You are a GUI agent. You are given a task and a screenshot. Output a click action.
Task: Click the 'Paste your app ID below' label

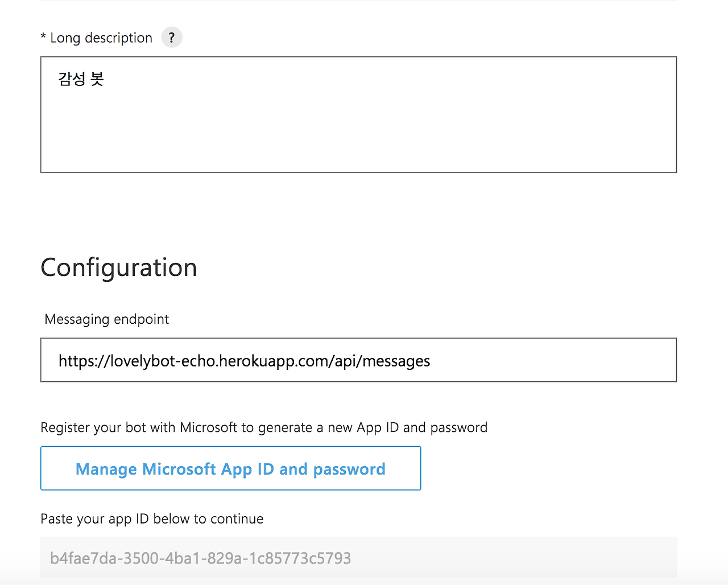[152, 519]
